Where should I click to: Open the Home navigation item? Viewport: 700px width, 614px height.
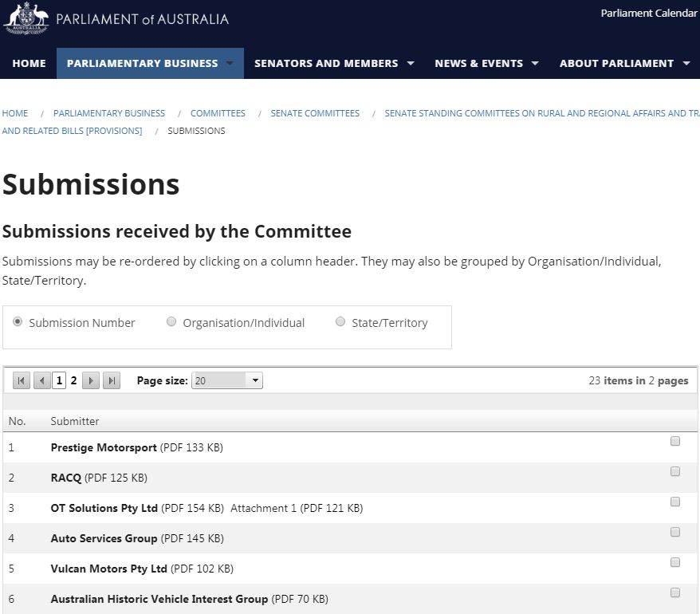(x=29, y=64)
